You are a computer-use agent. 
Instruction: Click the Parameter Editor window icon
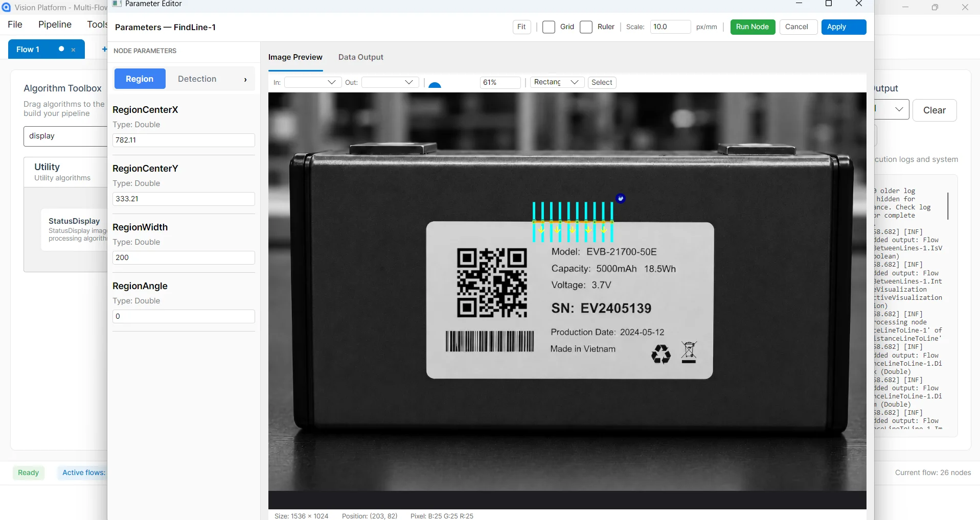point(117,4)
